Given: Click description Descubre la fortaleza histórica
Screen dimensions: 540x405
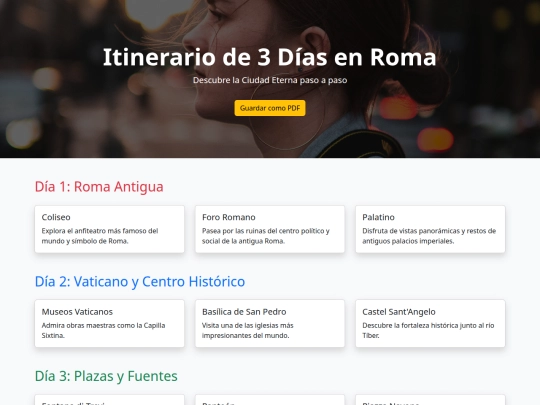Looking at the screenshot, I should [428, 330].
